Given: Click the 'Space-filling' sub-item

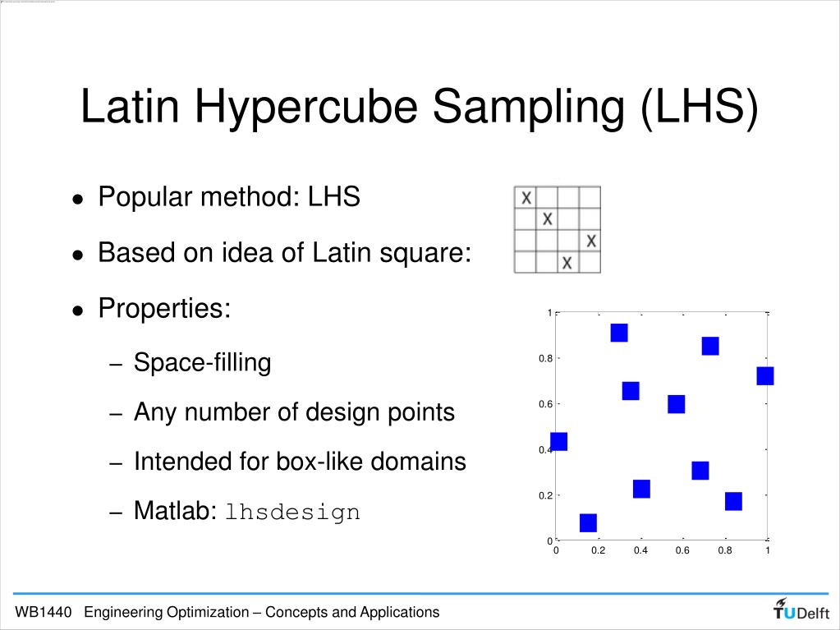Looking at the screenshot, I should pos(203,363).
